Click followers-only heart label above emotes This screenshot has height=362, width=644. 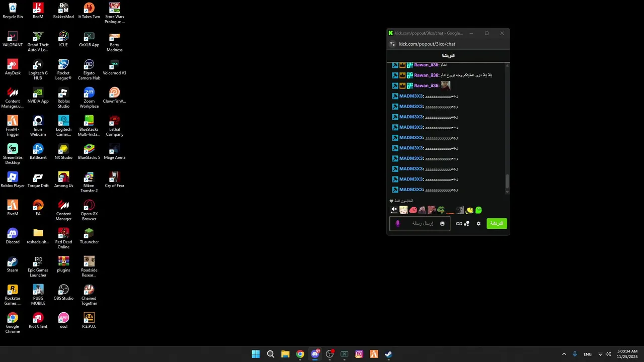pos(401,201)
